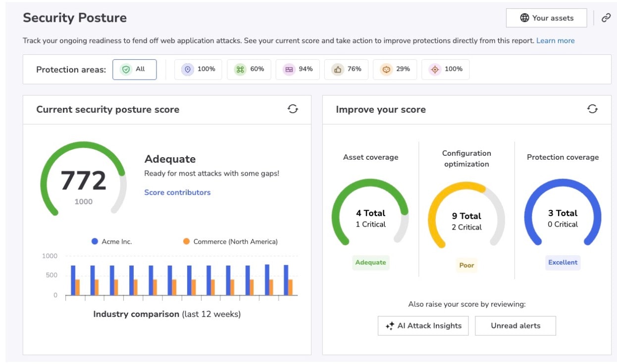Click the last blue bar in the comparison chart

(286, 280)
